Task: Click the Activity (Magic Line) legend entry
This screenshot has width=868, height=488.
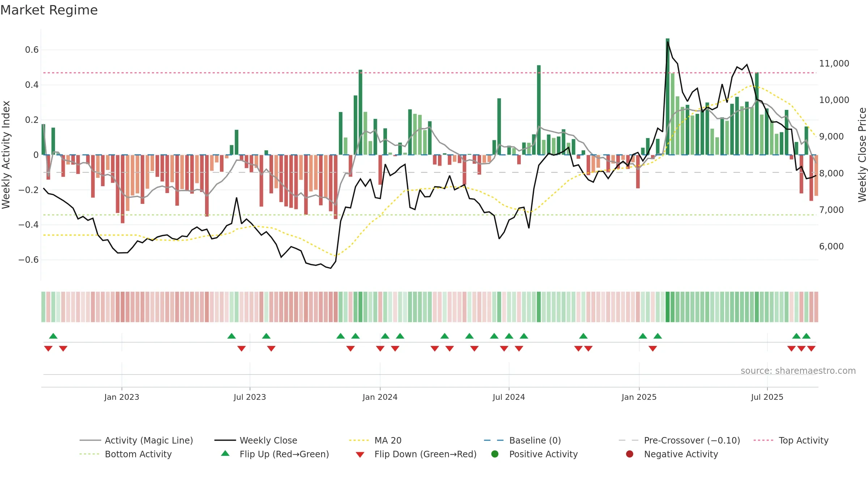Action: [x=136, y=440]
